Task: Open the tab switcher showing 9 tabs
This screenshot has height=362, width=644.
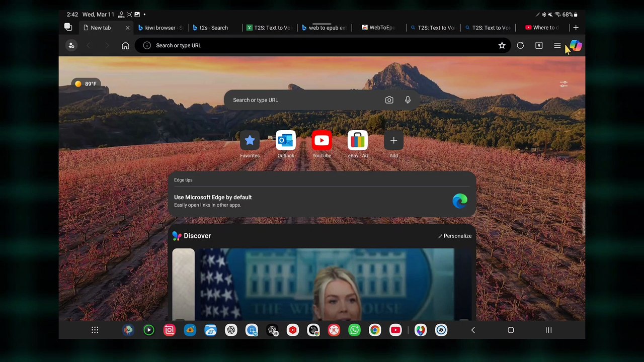Action: click(x=539, y=46)
